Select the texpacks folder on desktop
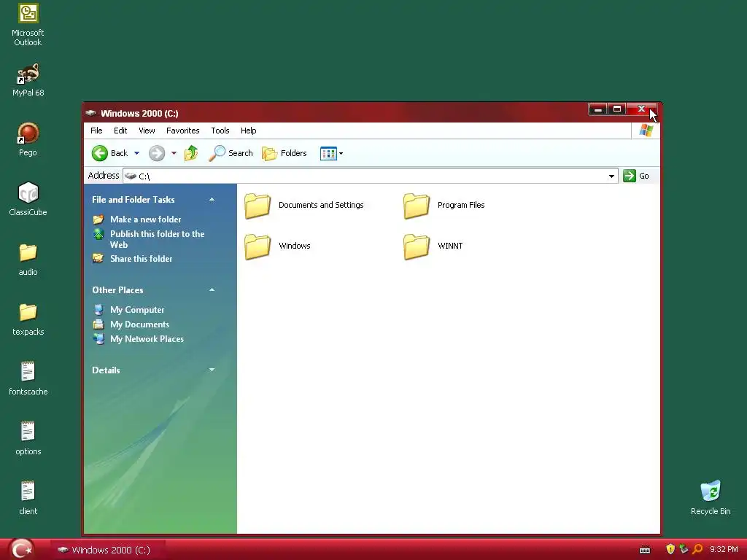Image resolution: width=747 pixels, height=560 pixels. pyautogui.click(x=28, y=319)
